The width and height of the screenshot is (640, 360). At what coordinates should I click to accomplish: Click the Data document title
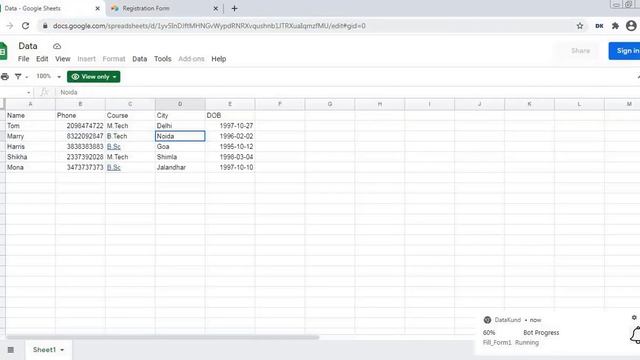click(x=28, y=46)
